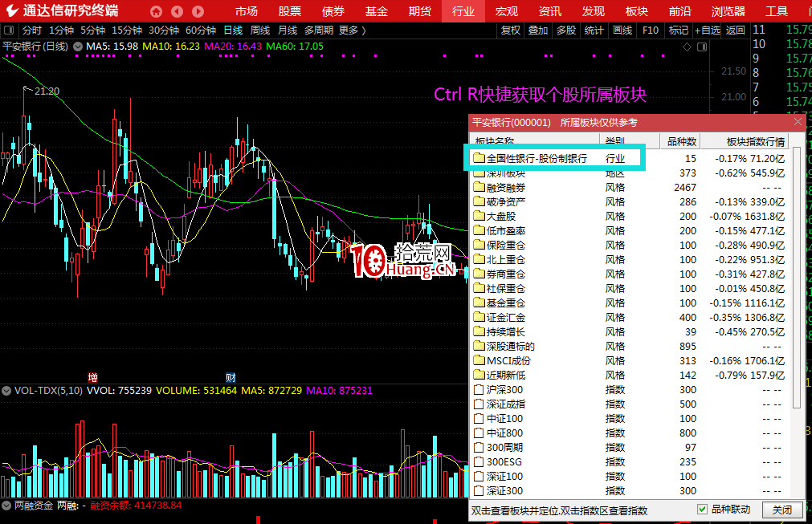Click the folder icon beside MSCI成份
The image size is (812, 524).
click(x=479, y=360)
